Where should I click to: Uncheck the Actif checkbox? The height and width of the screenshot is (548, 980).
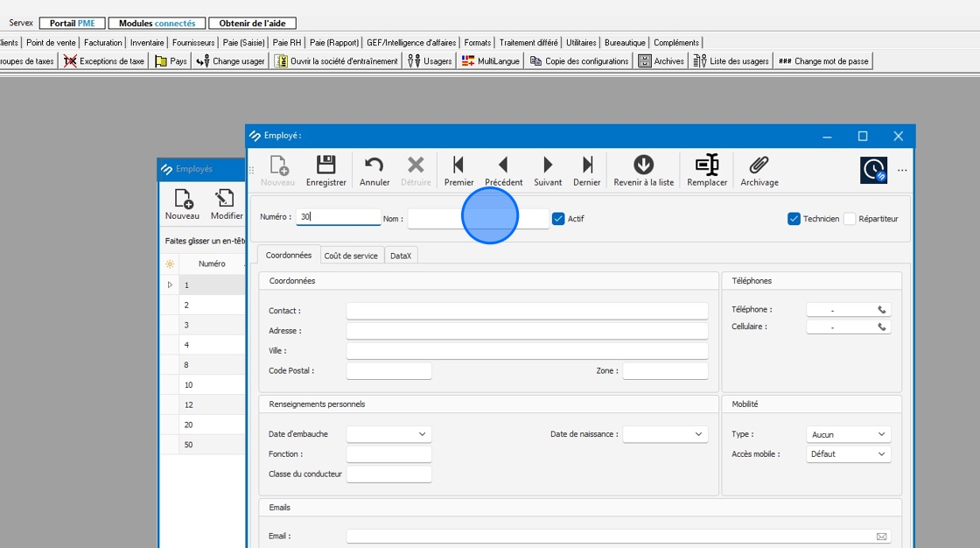point(559,219)
